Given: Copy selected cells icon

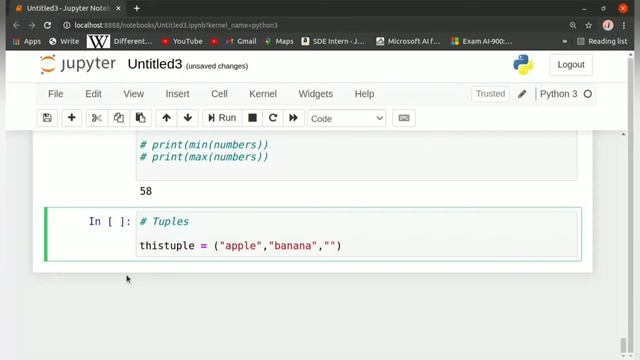Looking at the screenshot, I should click(x=119, y=118).
